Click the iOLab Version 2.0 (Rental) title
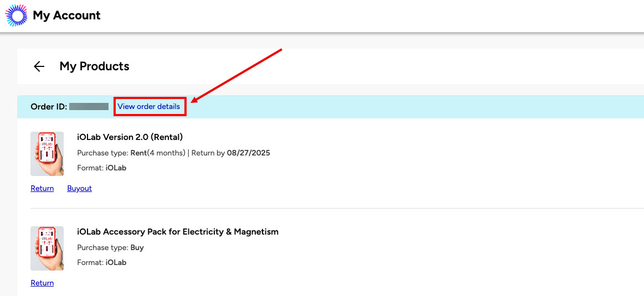Screen dimensions: 644x296 pyautogui.click(x=130, y=137)
